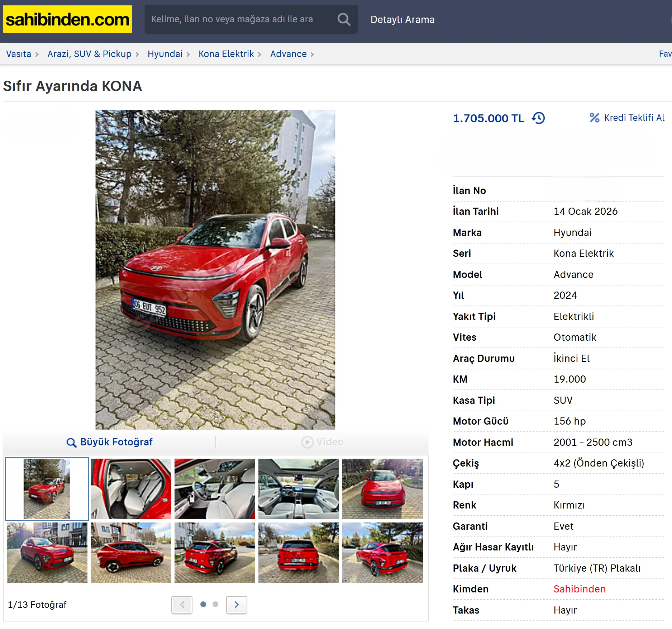Click the Kırmızı color value
The height and width of the screenshot is (629, 672).
pyautogui.click(x=569, y=505)
